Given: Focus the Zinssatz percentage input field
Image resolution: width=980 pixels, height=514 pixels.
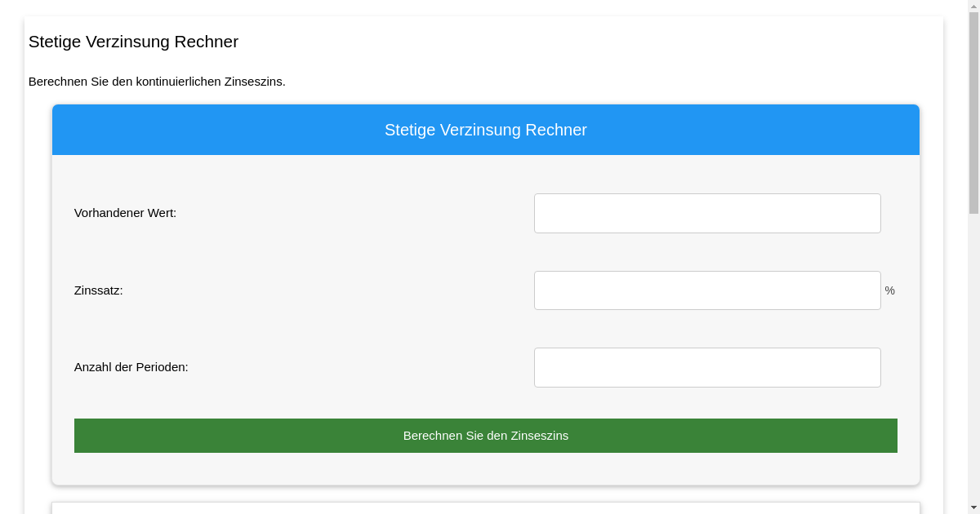Looking at the screenshot, I should click(x=707, y=290).
